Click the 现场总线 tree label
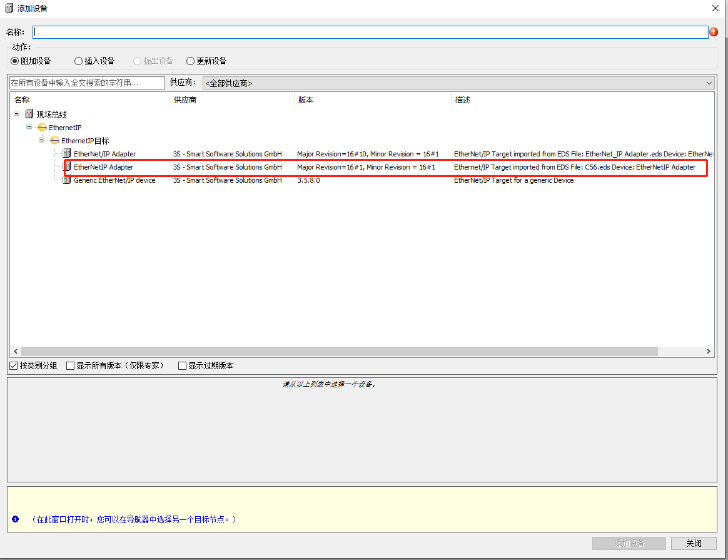Viewport: 728px width, 560px height. 51,115
